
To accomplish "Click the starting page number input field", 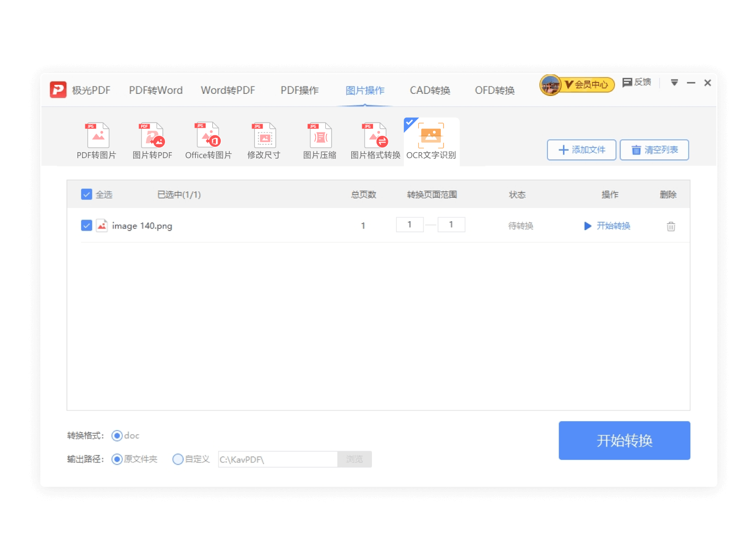I will (x=410, y=224).
